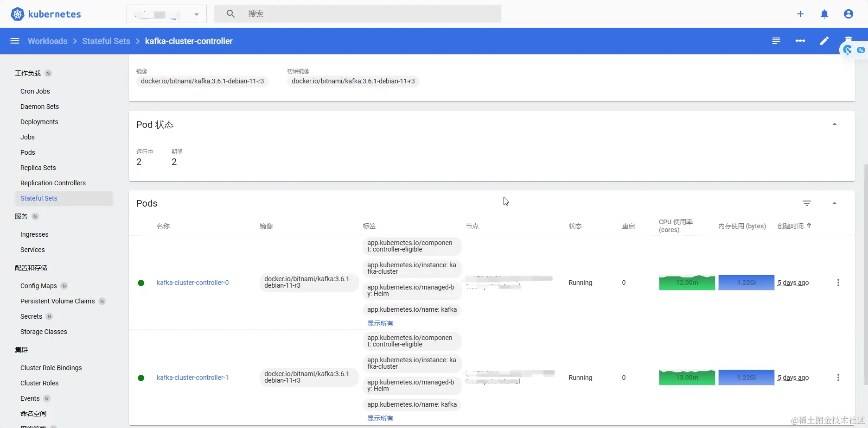868x428 pixels.
Task: Open pod kafka-cluster-controller-0
Action: coord(192,282)
